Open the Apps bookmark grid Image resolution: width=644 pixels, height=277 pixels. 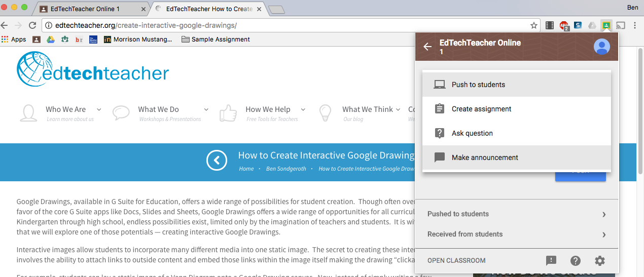[14, 39]
